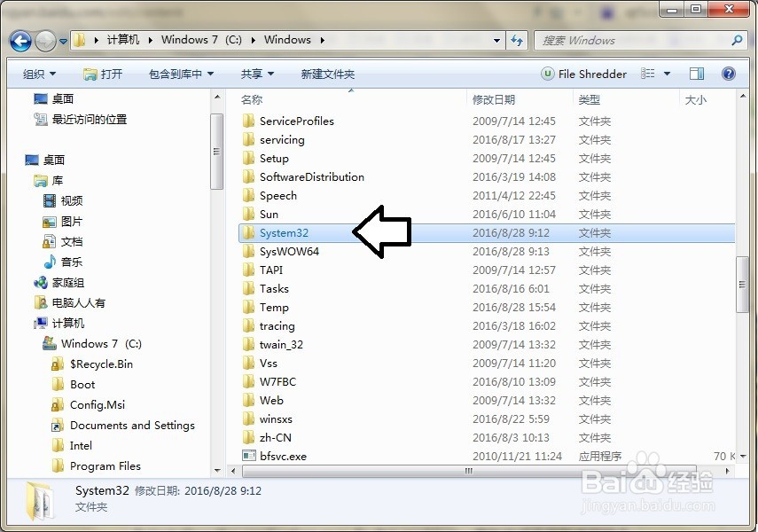Show the preview pane icon
The image size is (758, 532).
tap(697, 74)
